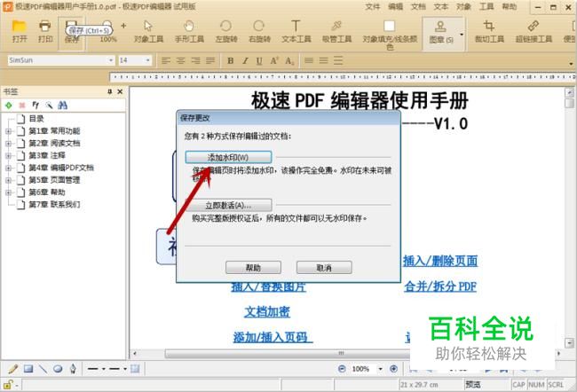The height and width of the screenshot is (392, 577).
Task: Open 帮助 menu in menu bar
Action: 510,6
